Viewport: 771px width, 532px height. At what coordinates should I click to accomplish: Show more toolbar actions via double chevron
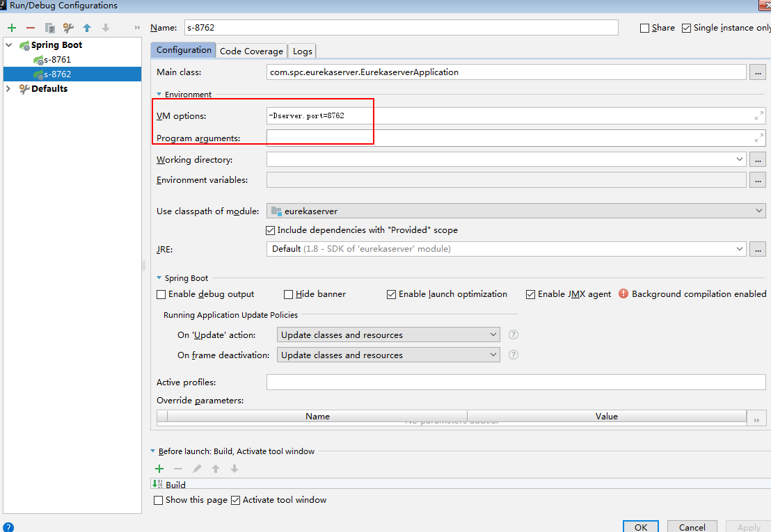click(x=137, y=28)
